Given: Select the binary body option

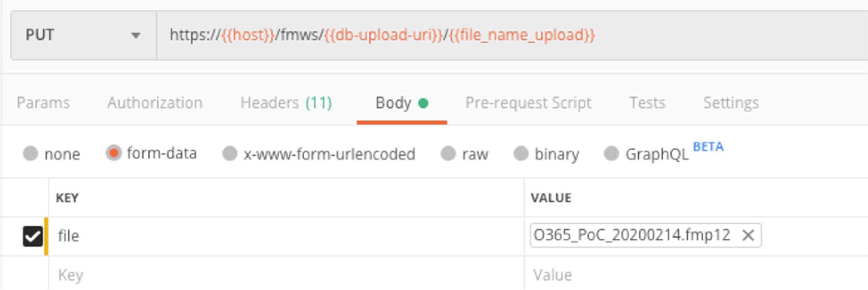Looking at the screenshot, I should point(521,153).
